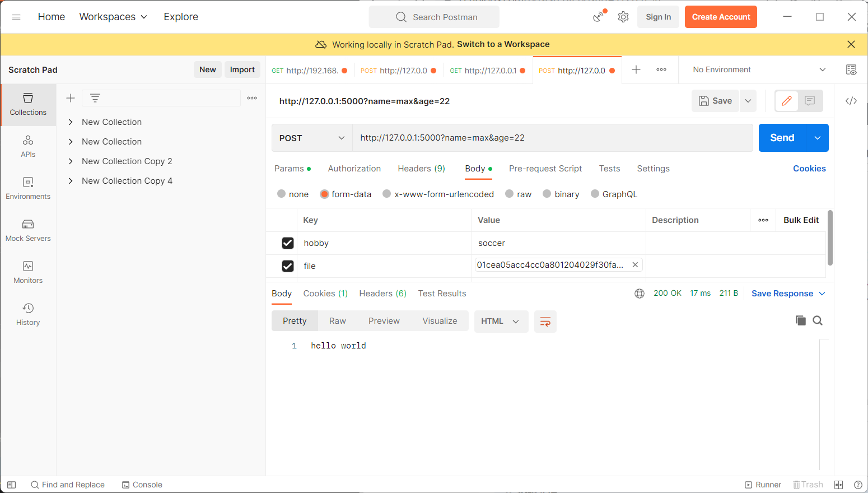The image size is (868, 493).
Task: Open the comments icon
Action: click(810, 101)
